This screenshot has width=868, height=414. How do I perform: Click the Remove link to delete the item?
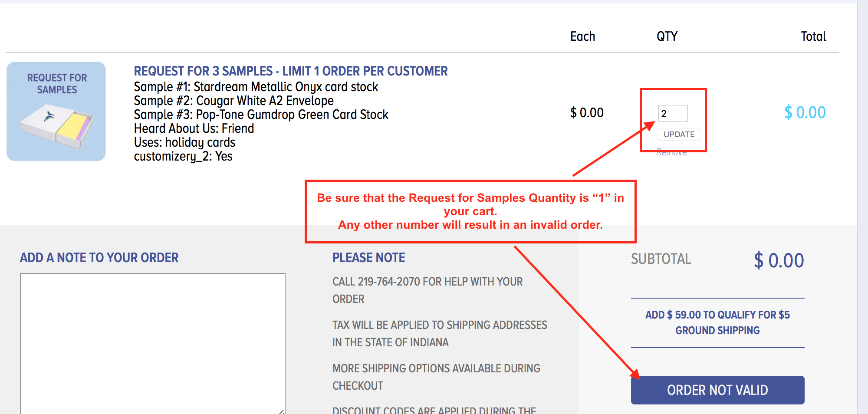click(671, 152)
